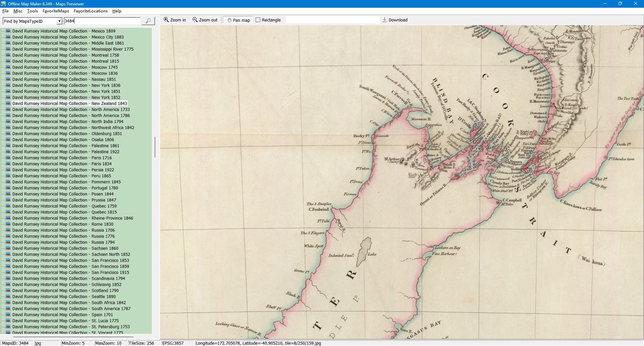Click the magnifier search button

tap(148, 21)
